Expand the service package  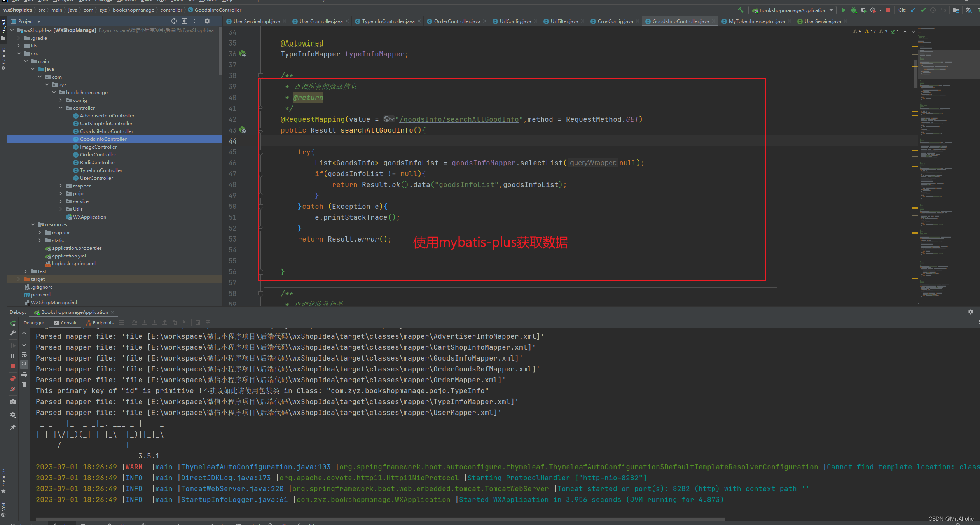(x=61, y=201)
